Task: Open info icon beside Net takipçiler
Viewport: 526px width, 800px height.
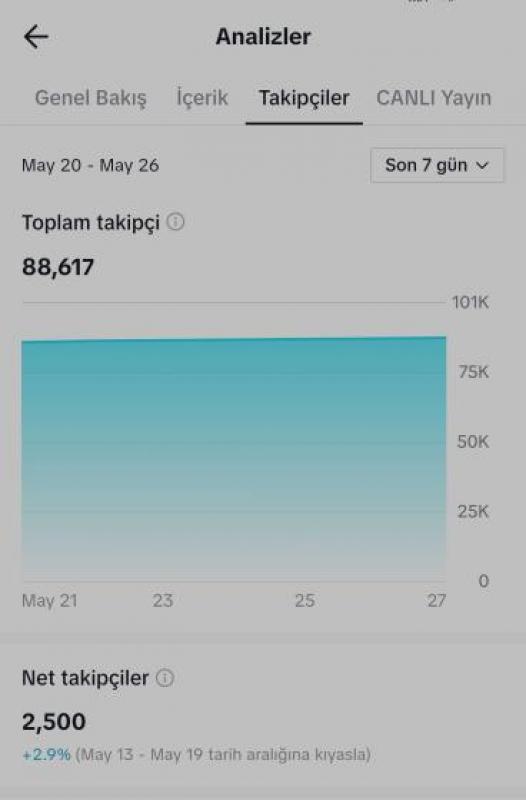Action: click(164, 678)
